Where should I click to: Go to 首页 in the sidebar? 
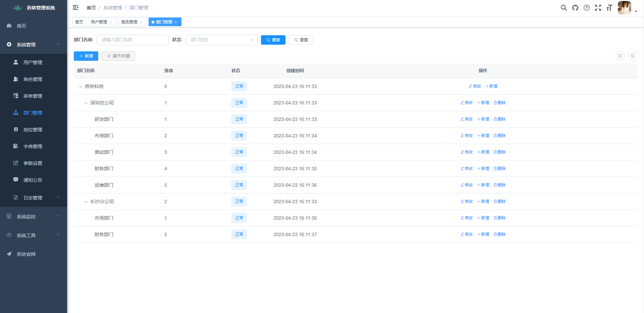point(34,26)
